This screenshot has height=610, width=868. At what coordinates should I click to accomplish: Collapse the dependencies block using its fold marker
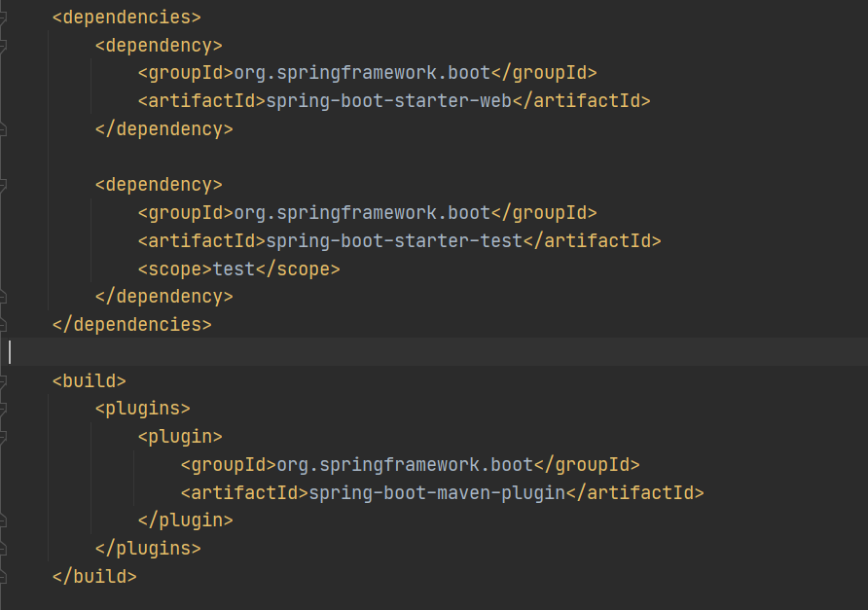(x=3, y=18)
